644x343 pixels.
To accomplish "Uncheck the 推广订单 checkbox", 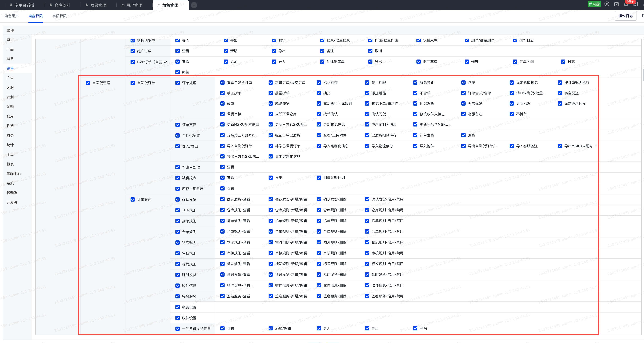I will pos(133,51).
